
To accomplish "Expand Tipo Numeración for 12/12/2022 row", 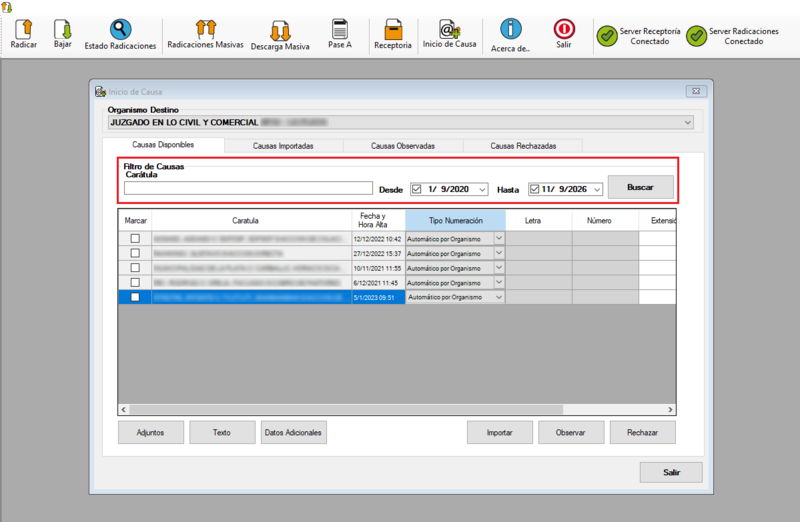I will pyautogui.click(x=499, y=238).
